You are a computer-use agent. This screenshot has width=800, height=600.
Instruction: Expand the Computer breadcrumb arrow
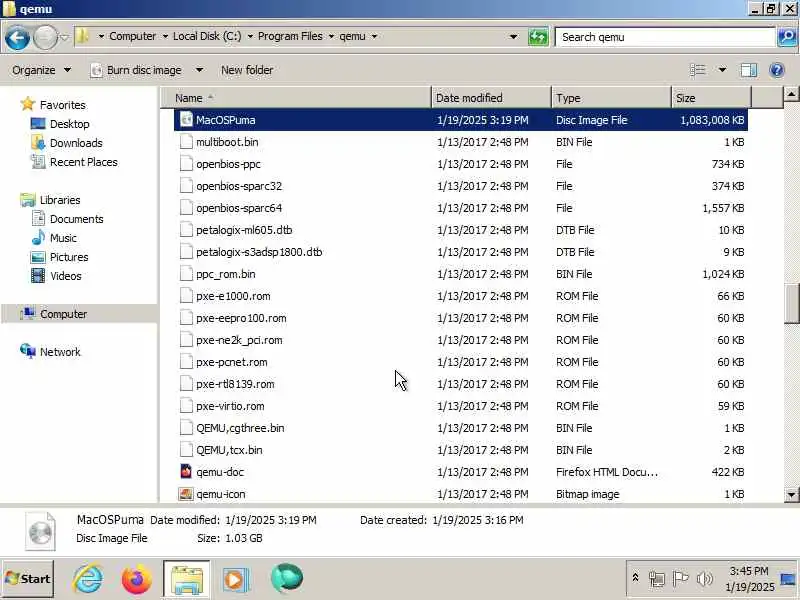click(165, 36)
